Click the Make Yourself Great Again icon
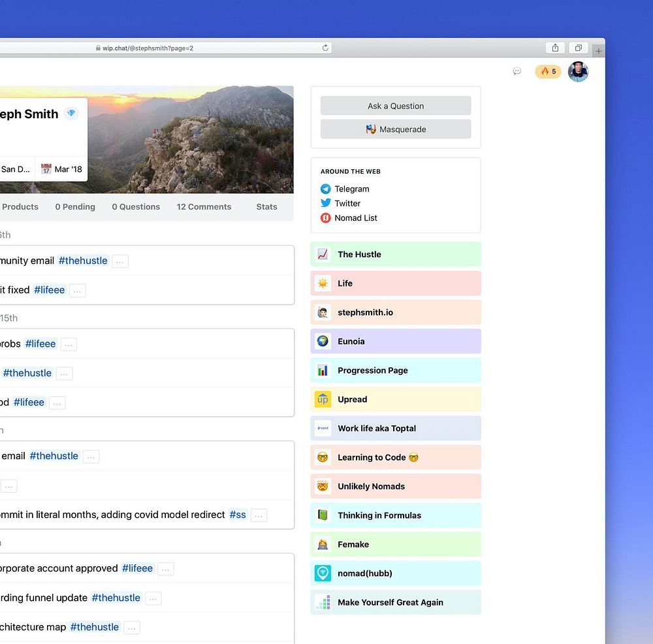This screenshot has width=653, height=644. pyautogui.click(x=323, y=602)
